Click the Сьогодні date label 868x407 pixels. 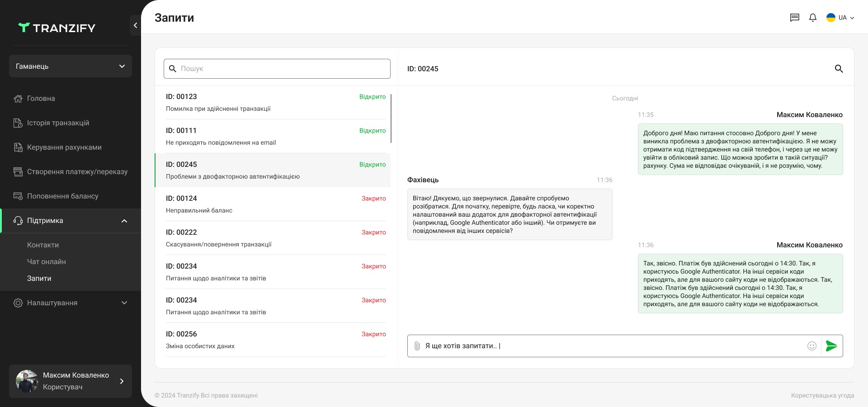coord(625,98)
